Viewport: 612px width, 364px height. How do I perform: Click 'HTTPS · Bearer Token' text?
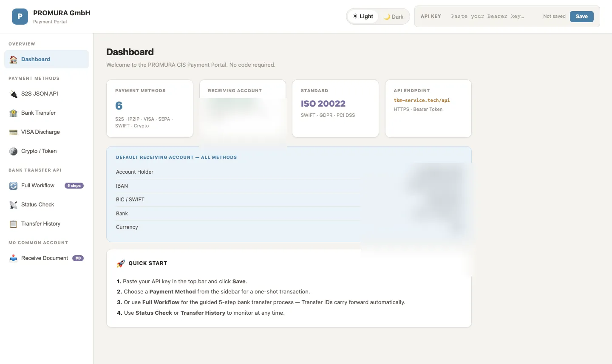(x=418, y=109)
